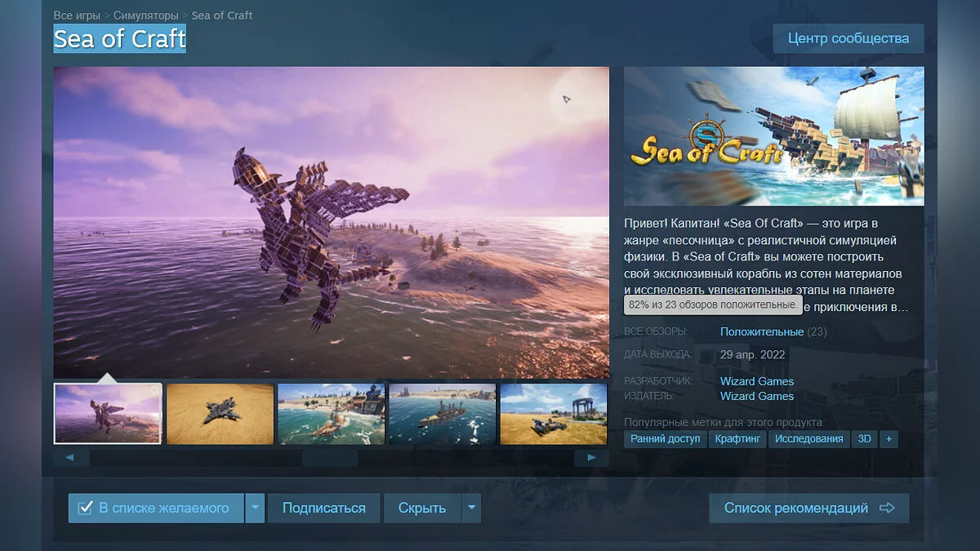Select the Исследования tag

tap(809, 438)
